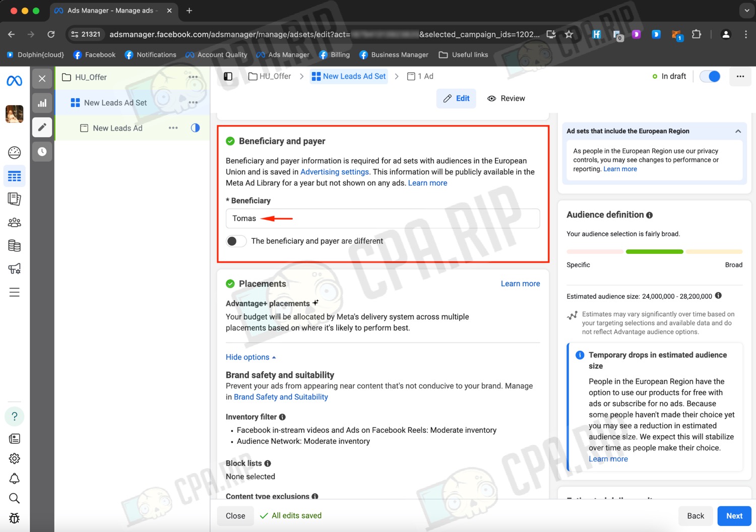Viewport: 756px width, 532px height.
Task: Close the editing pane with X
Action: (42, 79)
